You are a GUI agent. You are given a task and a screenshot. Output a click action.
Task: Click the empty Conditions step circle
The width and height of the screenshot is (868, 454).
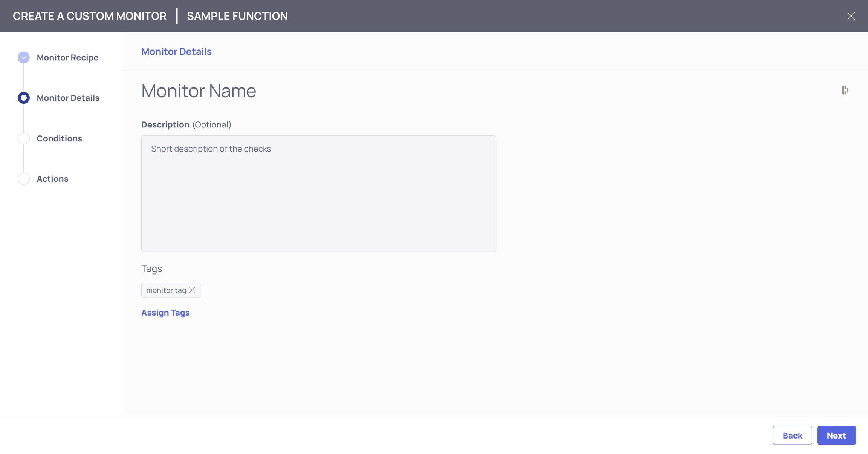coord(24,138)
